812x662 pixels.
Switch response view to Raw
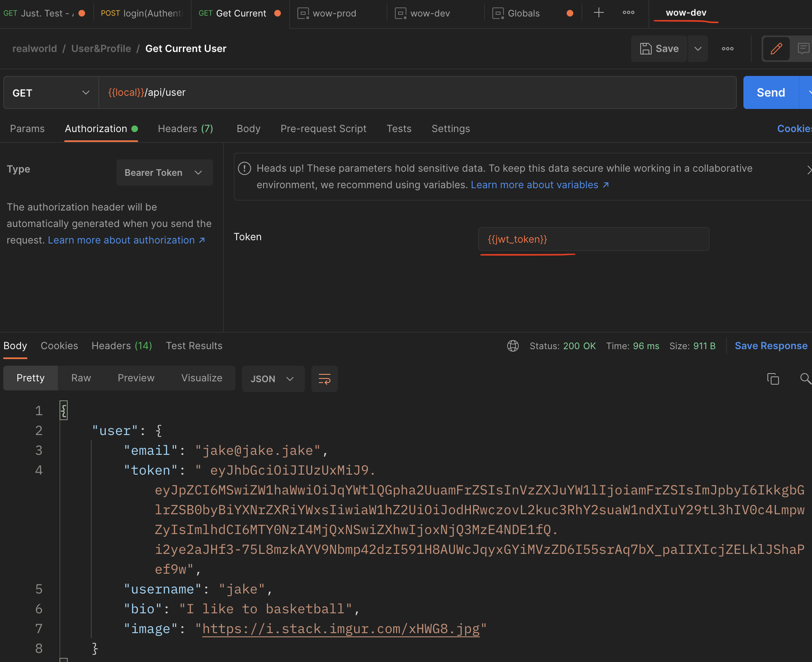point(81,378)
